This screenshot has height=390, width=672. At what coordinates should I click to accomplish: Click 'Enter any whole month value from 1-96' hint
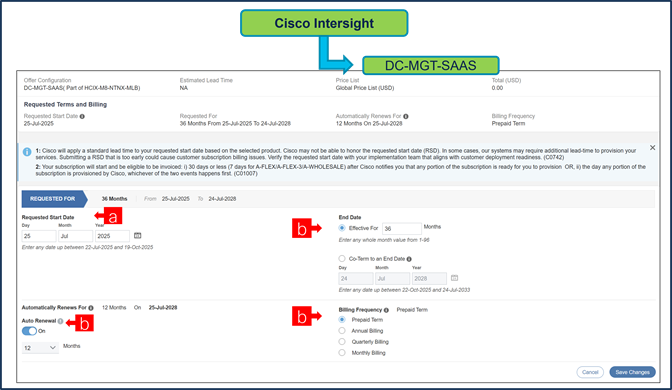384,240
